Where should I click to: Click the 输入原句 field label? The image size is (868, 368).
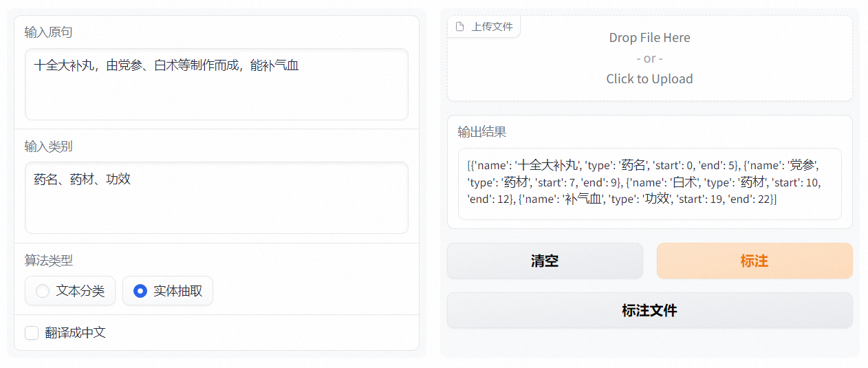click(48, 32)
